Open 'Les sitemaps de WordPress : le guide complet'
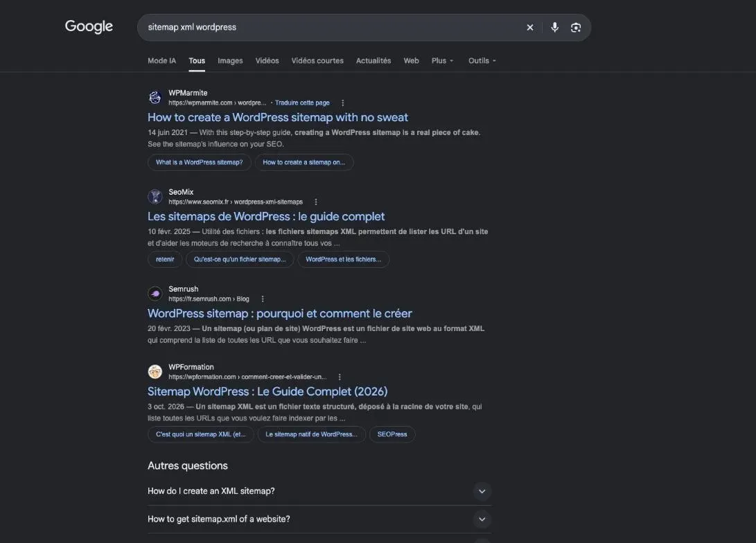756x543 pixels. 266,216
